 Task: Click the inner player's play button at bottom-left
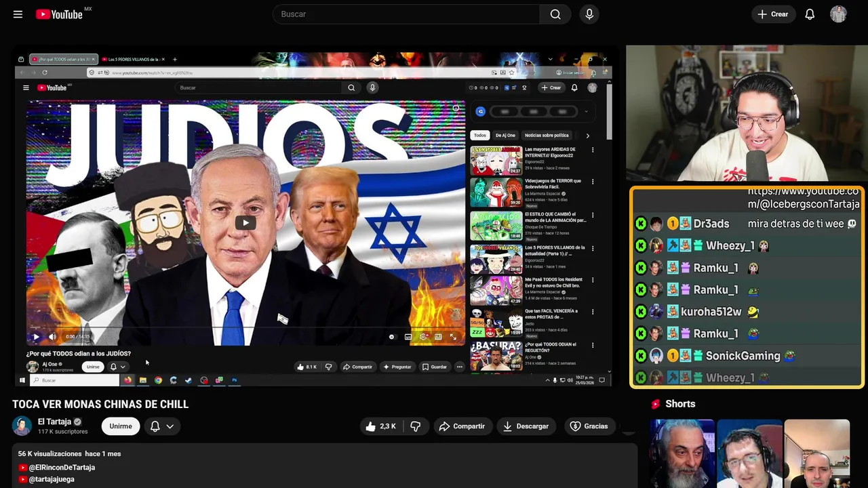coord(36,337)
